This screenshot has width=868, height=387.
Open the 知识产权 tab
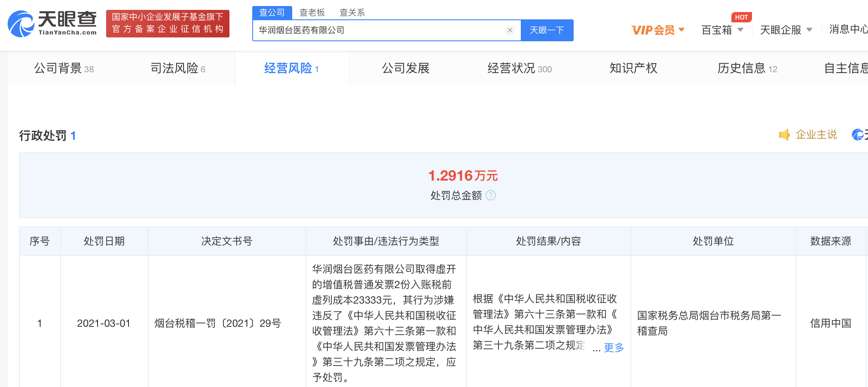click(633, 68)
